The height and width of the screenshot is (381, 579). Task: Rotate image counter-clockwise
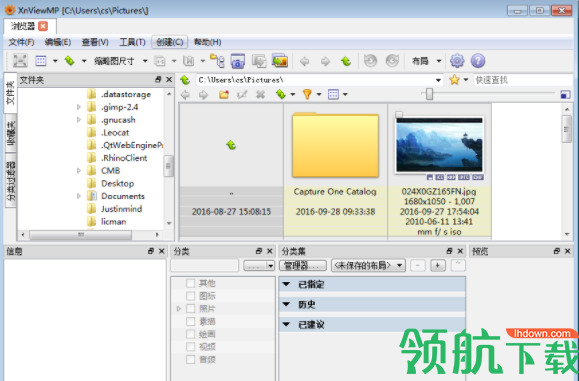pos(370,61)
